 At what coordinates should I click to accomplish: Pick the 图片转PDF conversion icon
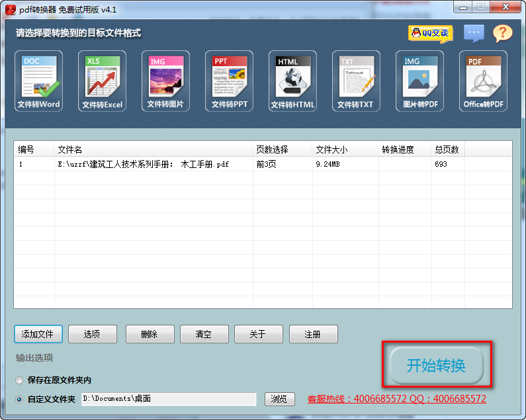pos(419,81)
